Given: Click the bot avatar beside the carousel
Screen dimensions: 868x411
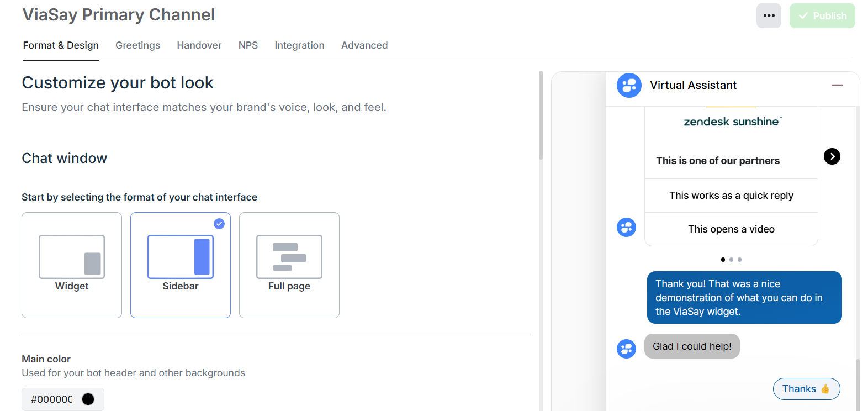Looking at the screenshot, I should [626, 227].
